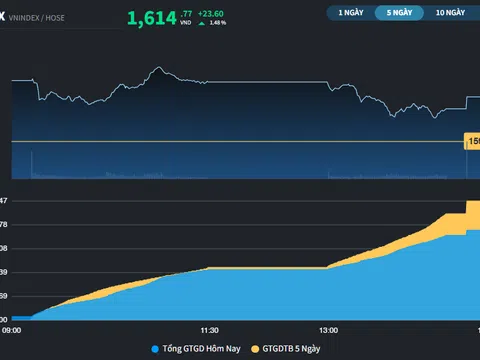Screen dimensions: 480x360
Task: Click the yellow reference price tag
Action: coord(472,141)
